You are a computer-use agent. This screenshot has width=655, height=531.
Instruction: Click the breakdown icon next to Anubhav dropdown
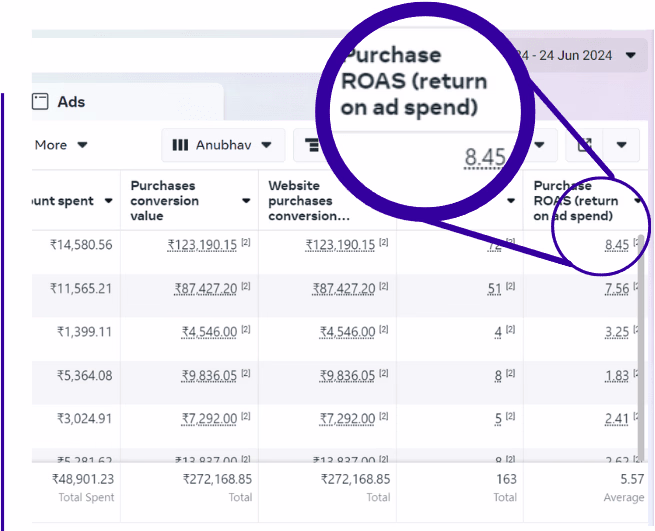tap(314, 145)
